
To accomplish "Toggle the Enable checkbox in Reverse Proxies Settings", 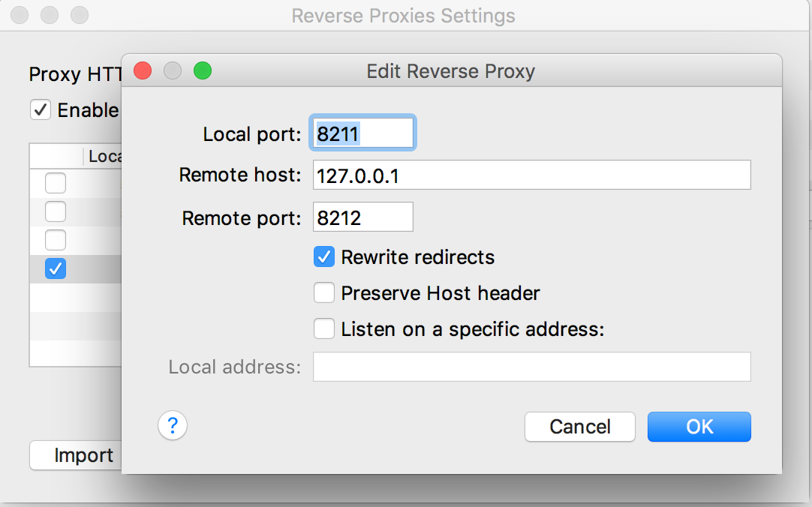I will click(40, 109).
